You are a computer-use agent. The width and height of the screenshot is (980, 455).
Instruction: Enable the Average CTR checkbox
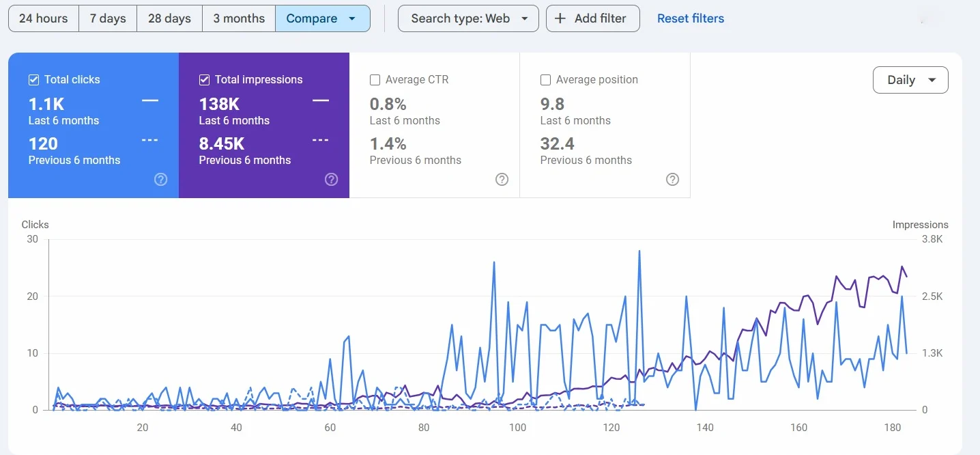[x=375, y=80]
